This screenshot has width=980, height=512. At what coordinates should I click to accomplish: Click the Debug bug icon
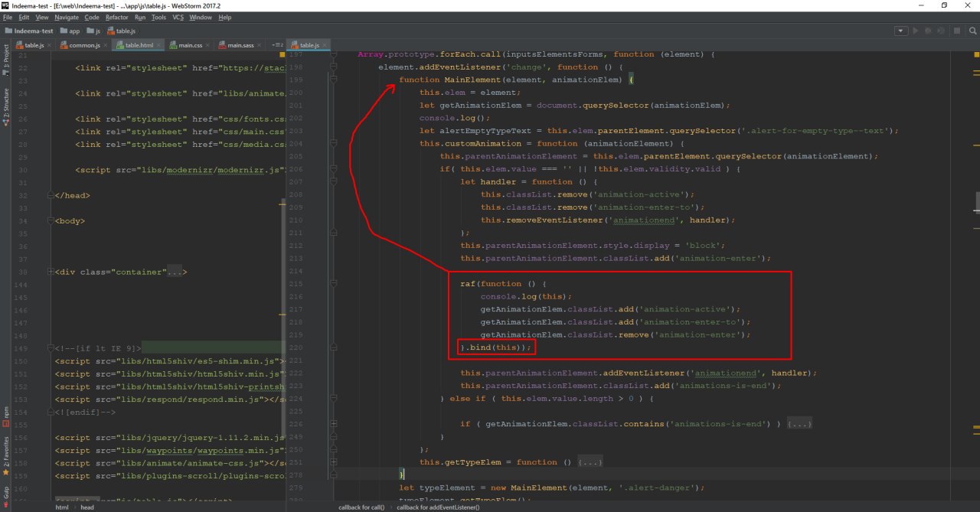pos(928,31)
